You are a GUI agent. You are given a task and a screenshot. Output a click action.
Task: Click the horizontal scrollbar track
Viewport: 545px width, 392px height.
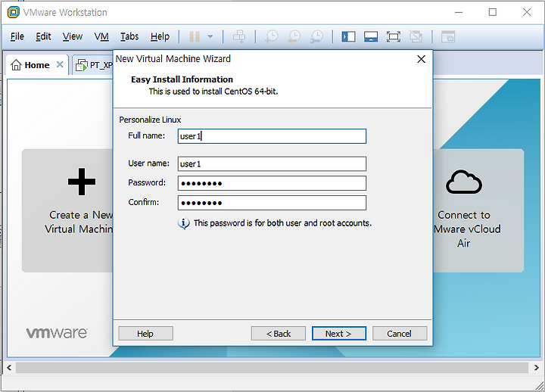point(272,367)
